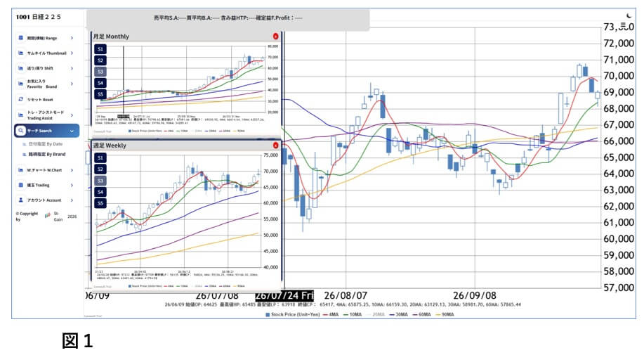Toggle dark mode with the moon icon
The image size is (644, 355).
tap(629, 15)
